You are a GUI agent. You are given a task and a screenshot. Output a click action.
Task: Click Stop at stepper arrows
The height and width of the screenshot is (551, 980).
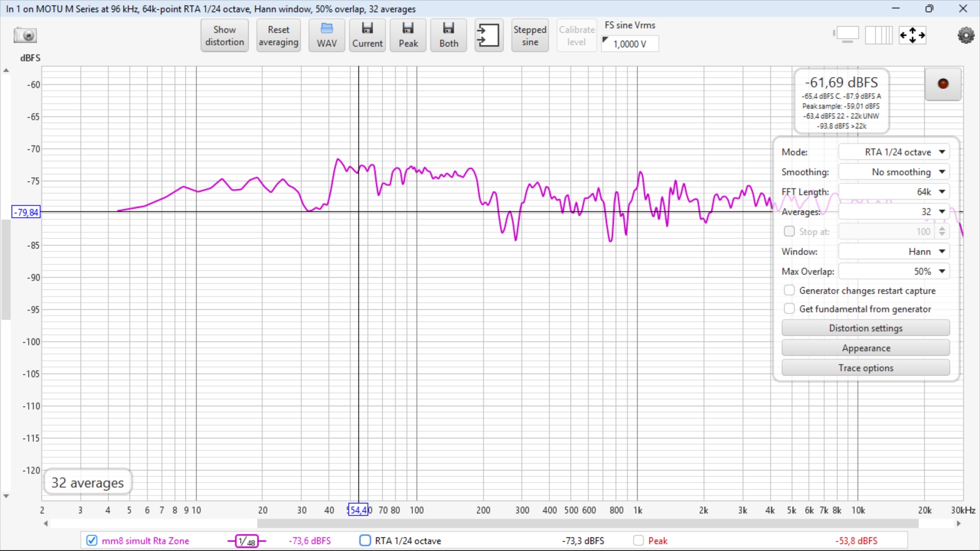(x=942, y=232)
